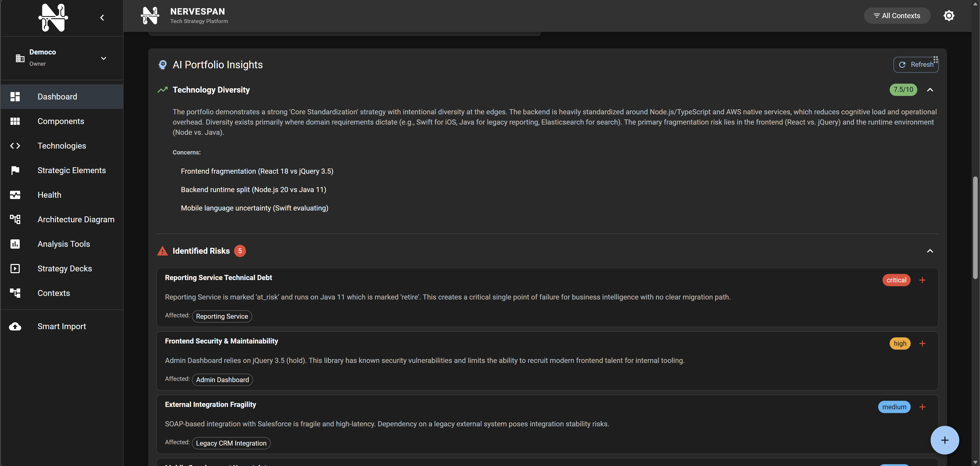Click the Architecture Diagram sidebar icon
Viewport: 980px width, 466px height.
click(15, 219)
